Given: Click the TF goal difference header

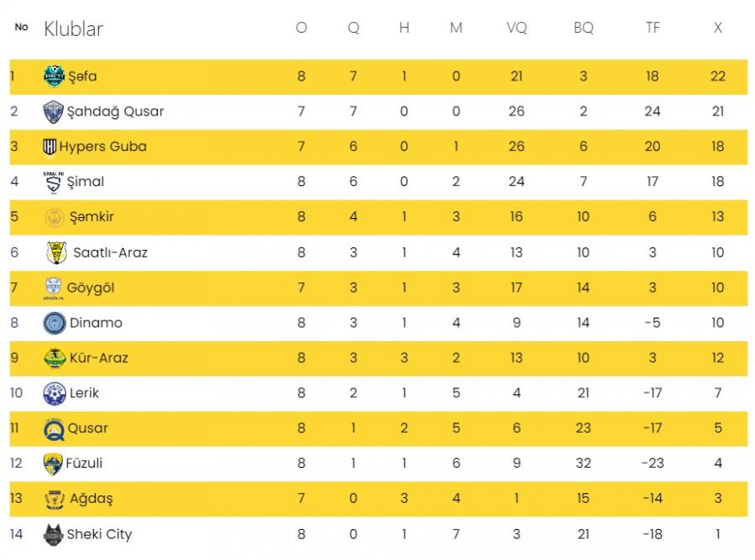Looking at the screenshot, I should pos(653,28).
